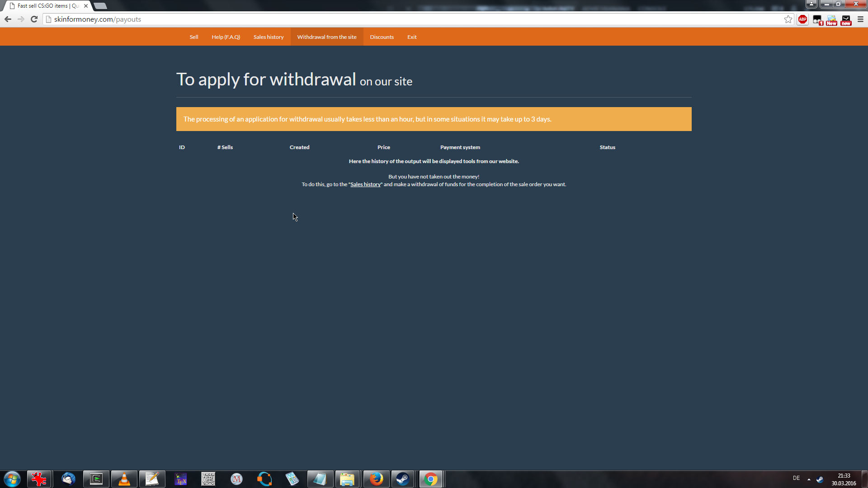Close the Fast sell CS:GO items tab
This screenshot has height=488, width=868.
(x=86, y=6)
